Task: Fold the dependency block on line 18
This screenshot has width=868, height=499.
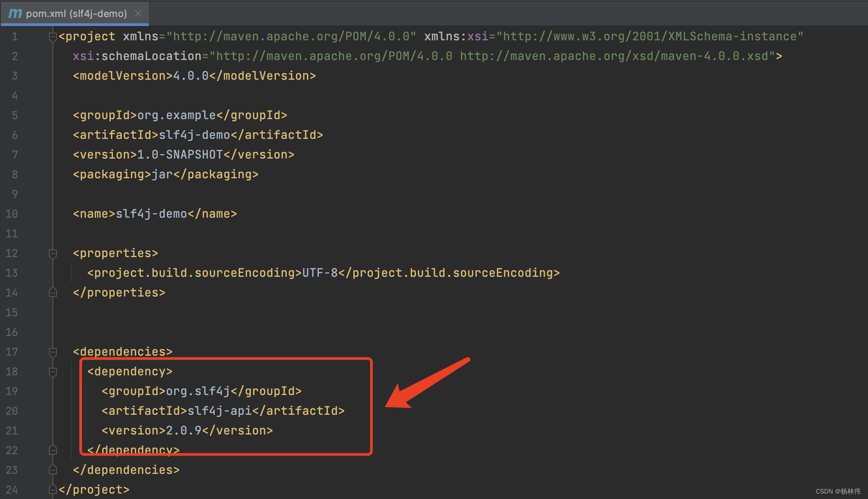Action: pos(52,372)
